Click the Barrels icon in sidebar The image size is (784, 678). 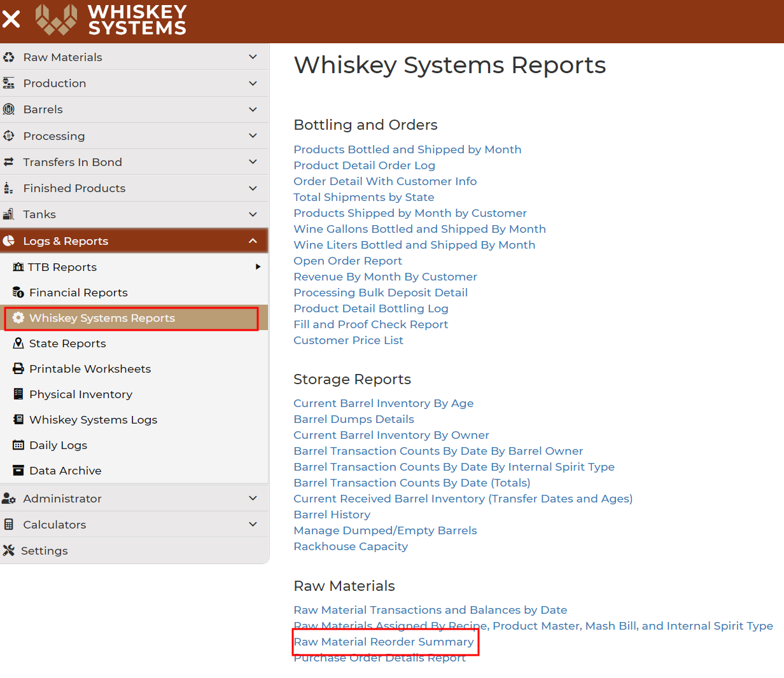pos(9,109)
